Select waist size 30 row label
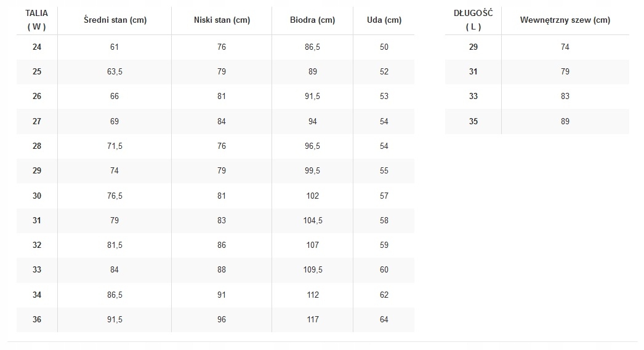 point(37,196)
